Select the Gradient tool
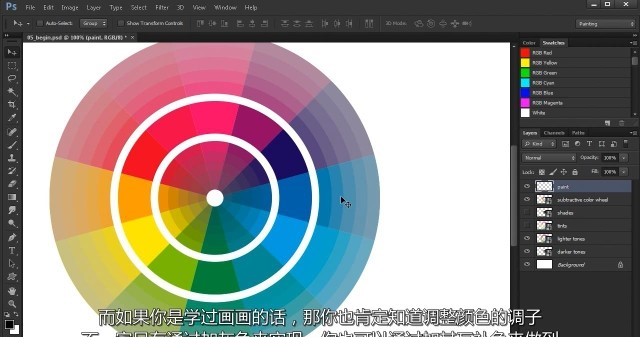 coord(12,197)
